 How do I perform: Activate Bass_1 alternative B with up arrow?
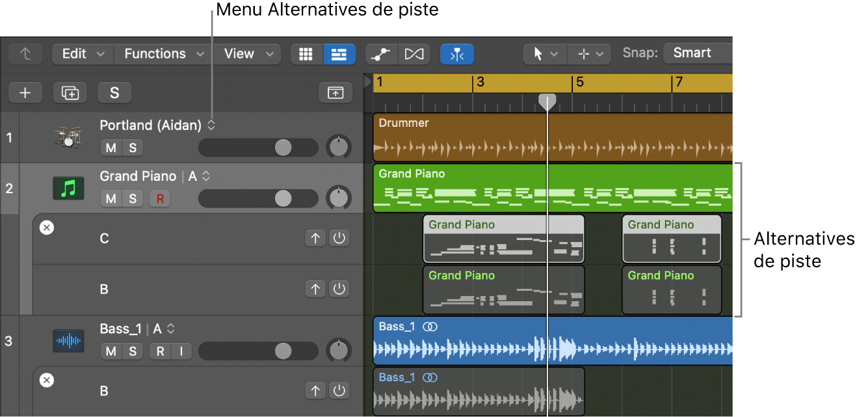coord(316,390)
